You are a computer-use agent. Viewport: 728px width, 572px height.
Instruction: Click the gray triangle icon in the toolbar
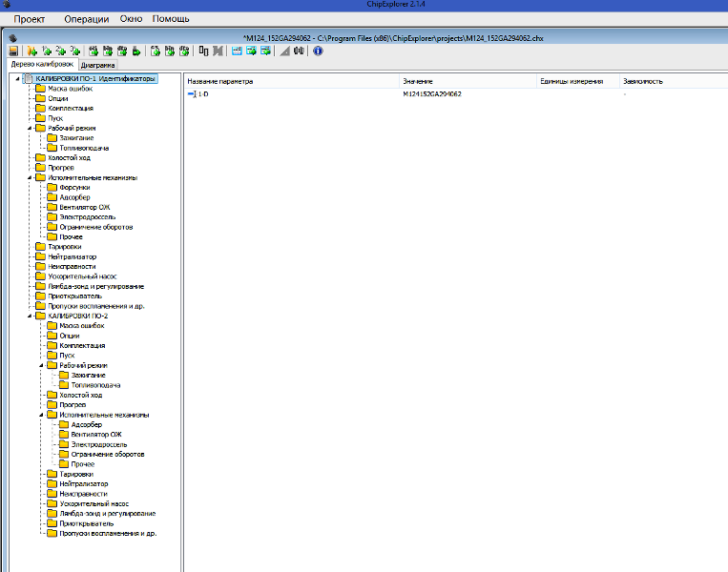(x=285, y=51)
